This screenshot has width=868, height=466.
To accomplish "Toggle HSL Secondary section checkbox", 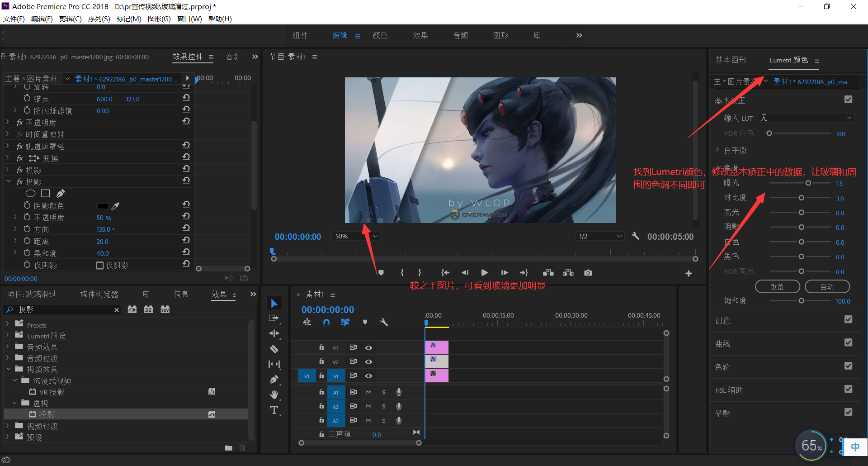I will (x=849, y=389).
